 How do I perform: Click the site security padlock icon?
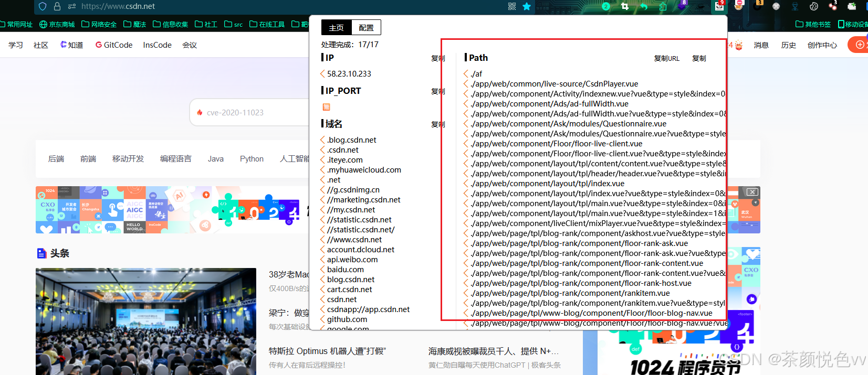[57, 6]
